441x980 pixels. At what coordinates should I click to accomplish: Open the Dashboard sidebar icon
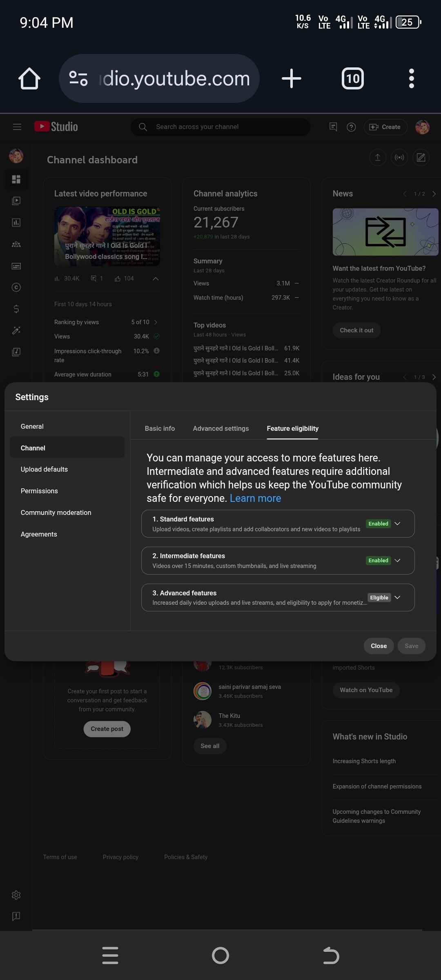point(16,179)
